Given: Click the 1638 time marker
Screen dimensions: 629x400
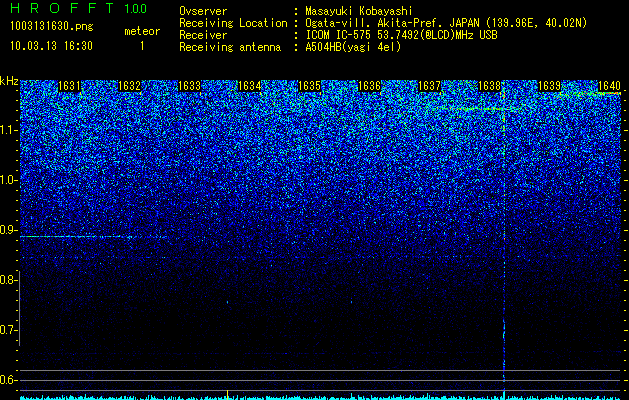Looking at the screenshot, I should tap(489, 86).
